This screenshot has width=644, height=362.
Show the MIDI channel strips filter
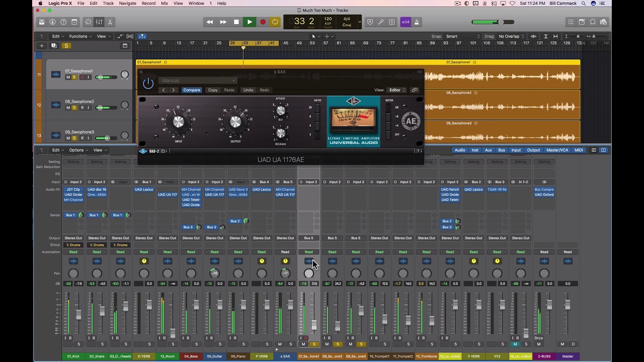click(x=579, y=150)
